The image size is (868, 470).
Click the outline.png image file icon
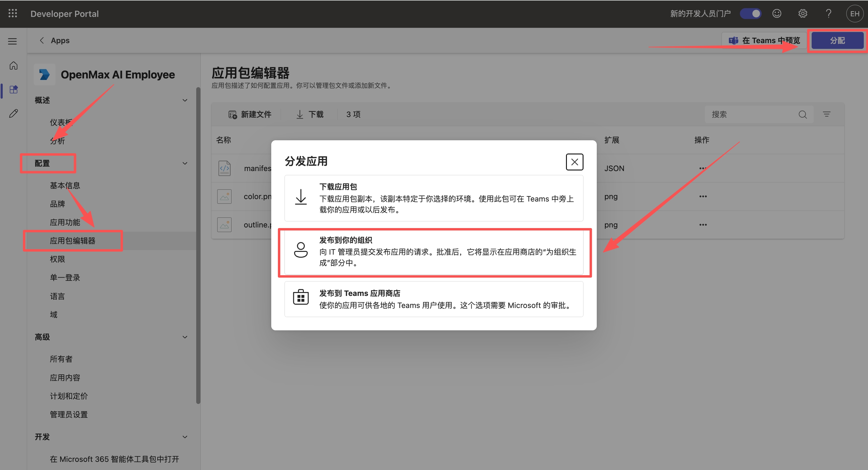(225, 224)
